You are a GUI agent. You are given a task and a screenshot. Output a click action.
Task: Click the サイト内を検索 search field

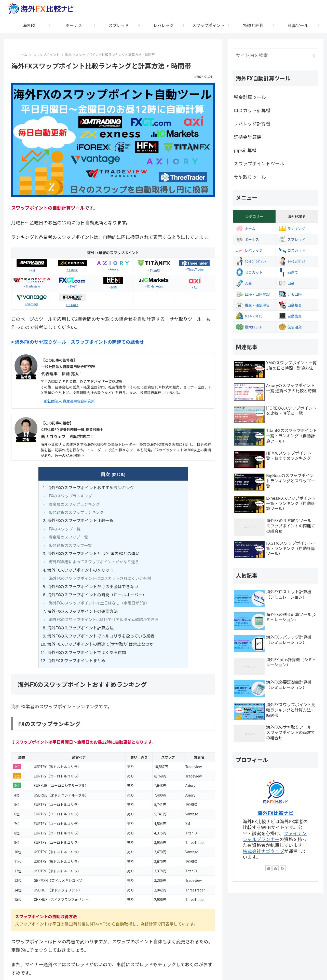[275, 55]
